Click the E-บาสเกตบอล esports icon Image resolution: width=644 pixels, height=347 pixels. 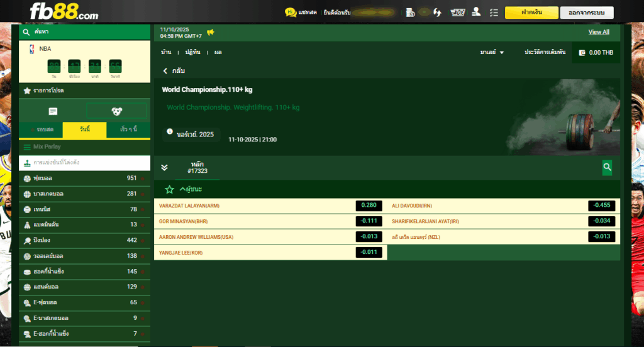27,318
